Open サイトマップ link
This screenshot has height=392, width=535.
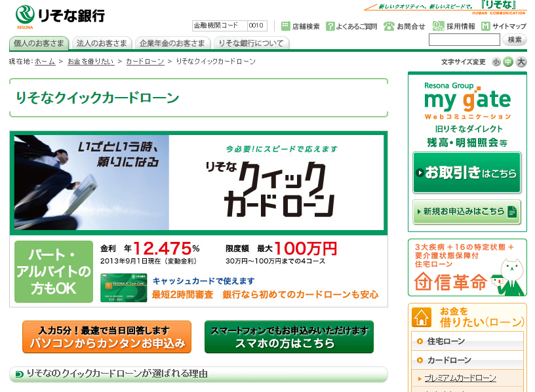pos(509,26)
